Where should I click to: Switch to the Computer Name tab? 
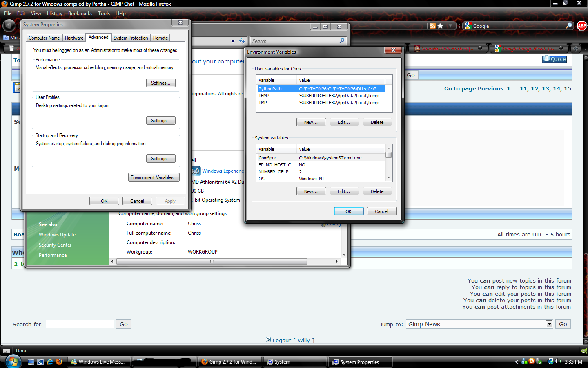point(44,38)
